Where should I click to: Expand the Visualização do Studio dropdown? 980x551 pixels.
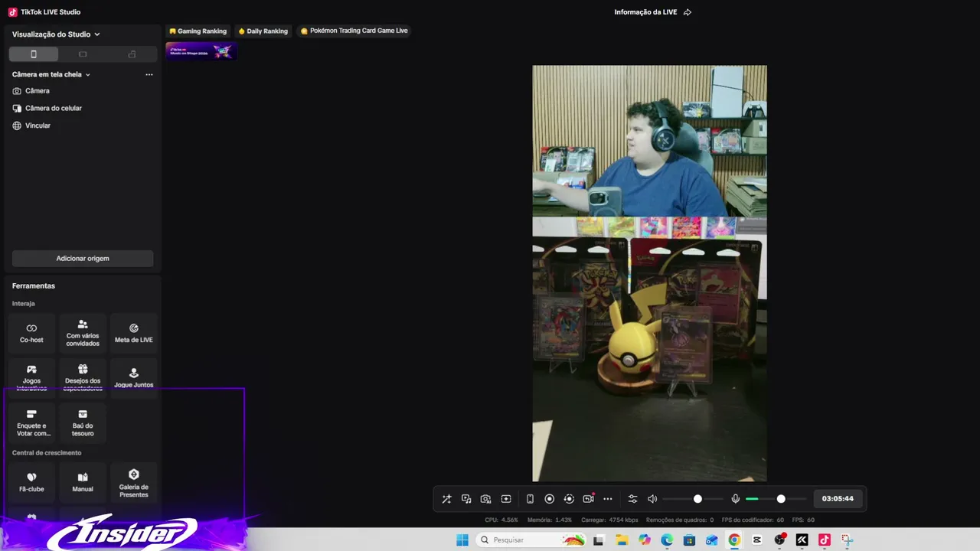pyautogui.click(x=56, y=34)
